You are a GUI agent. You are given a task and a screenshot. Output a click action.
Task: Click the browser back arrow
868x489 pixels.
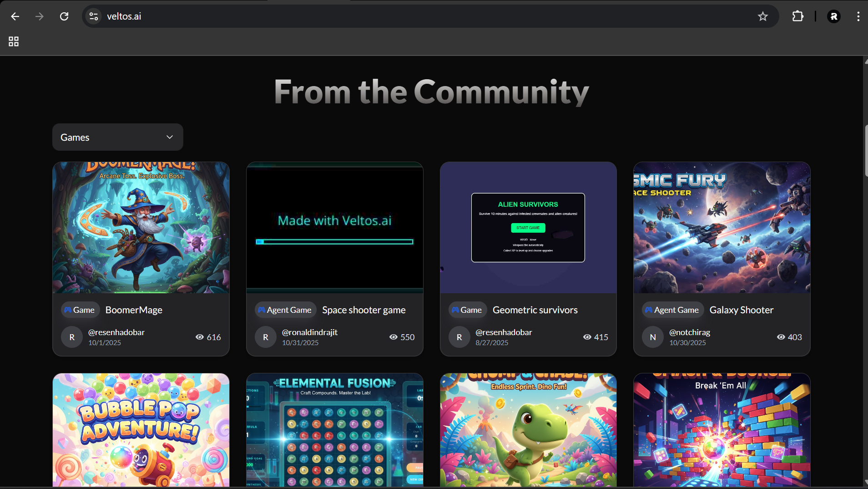pyautogui.click(x=15, y=16)
